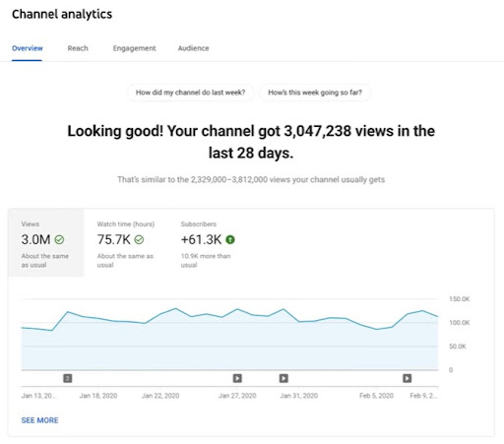This screenshot has width=504, height=444.
Task: Open the SEE MORE link
Action: [x=39, y=420]
